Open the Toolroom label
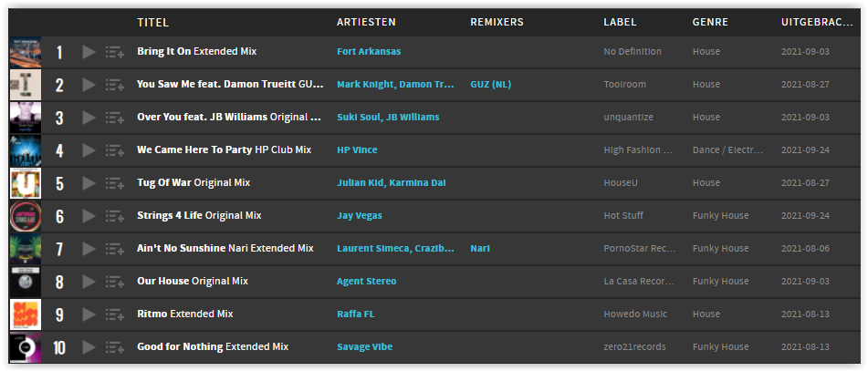Viewport: 868px width, 371px height. pos(624,85)
